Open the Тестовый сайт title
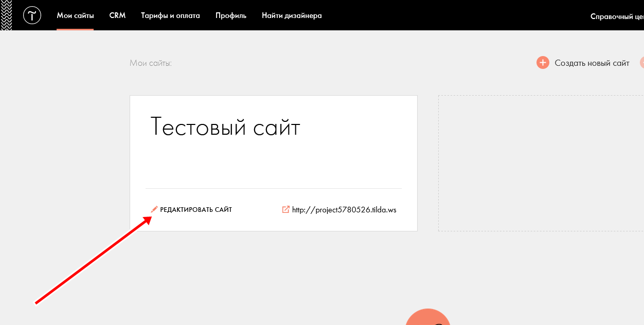The image size is (644, 325). tap(225, 127)
